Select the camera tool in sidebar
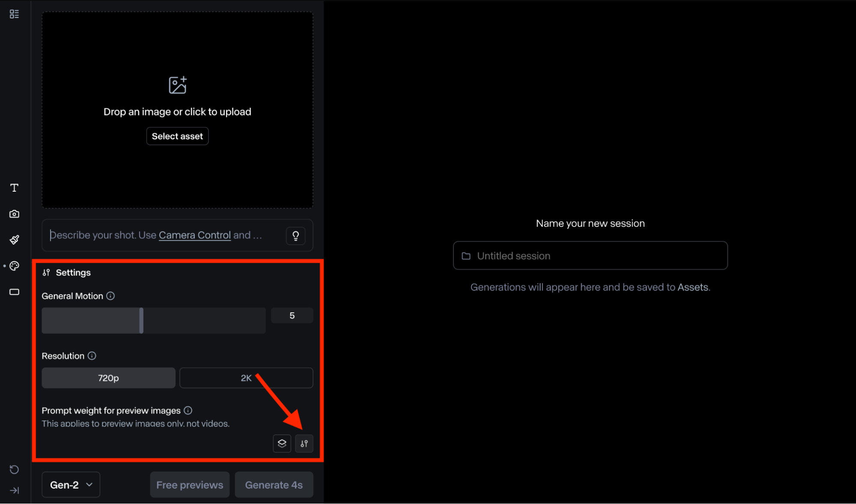This screenshot has height=504, width=856. pyautogui.click(x=15, y=213)
